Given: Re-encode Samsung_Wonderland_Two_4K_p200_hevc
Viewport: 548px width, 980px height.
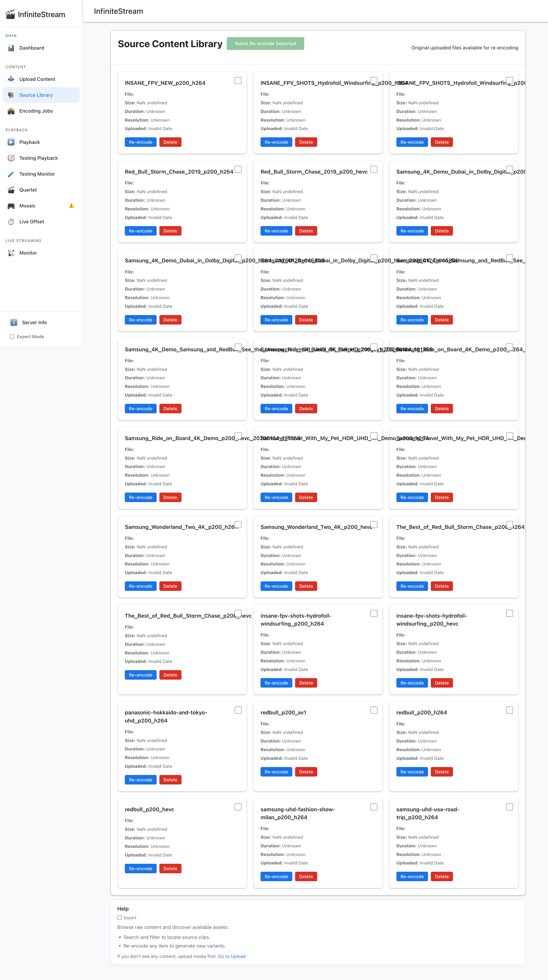Looking at the screenshot, I should tap(276, 586).
